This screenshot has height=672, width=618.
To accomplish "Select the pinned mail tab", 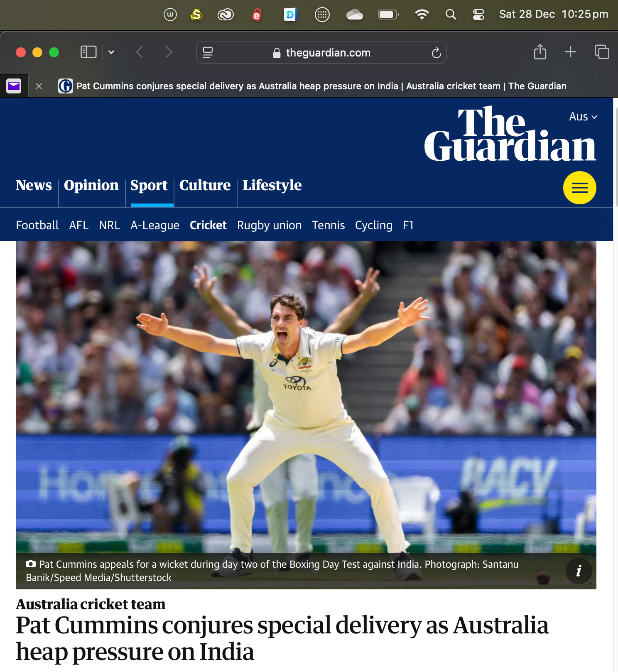I will tap(14, 86).
